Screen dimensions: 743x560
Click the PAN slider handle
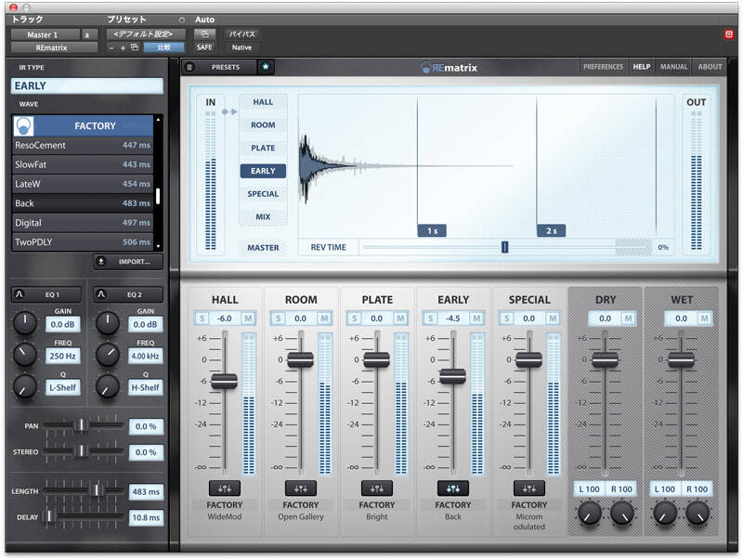click(82, 424)
